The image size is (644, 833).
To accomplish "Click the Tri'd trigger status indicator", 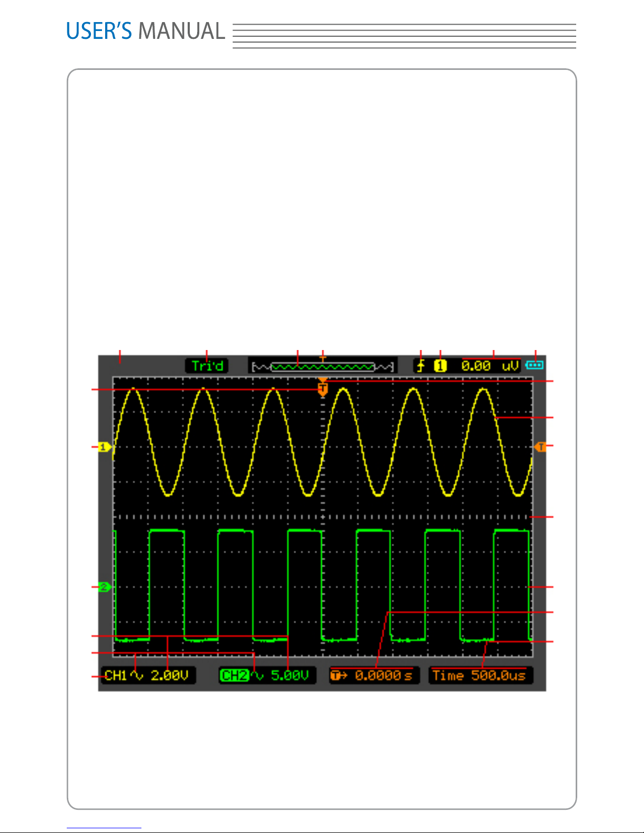I will (207, 366).
